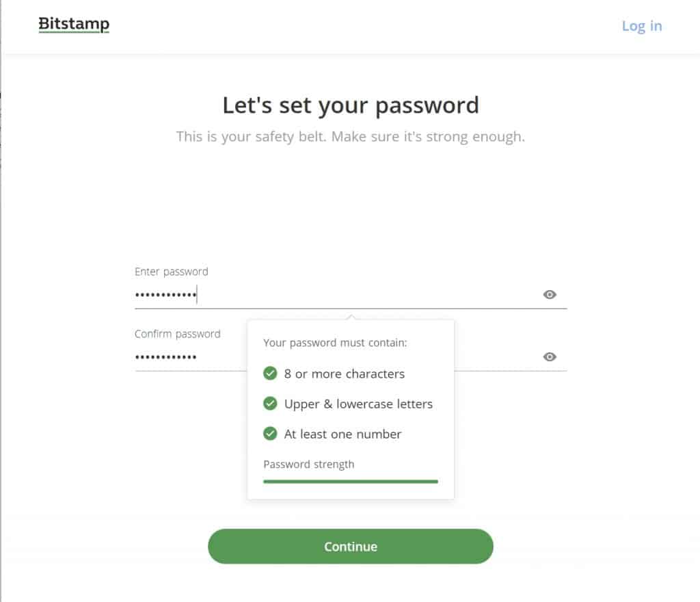Click the checkmark beside '8 or more characters'
This screenshot has width=700, height=602.
pos(270,374)
